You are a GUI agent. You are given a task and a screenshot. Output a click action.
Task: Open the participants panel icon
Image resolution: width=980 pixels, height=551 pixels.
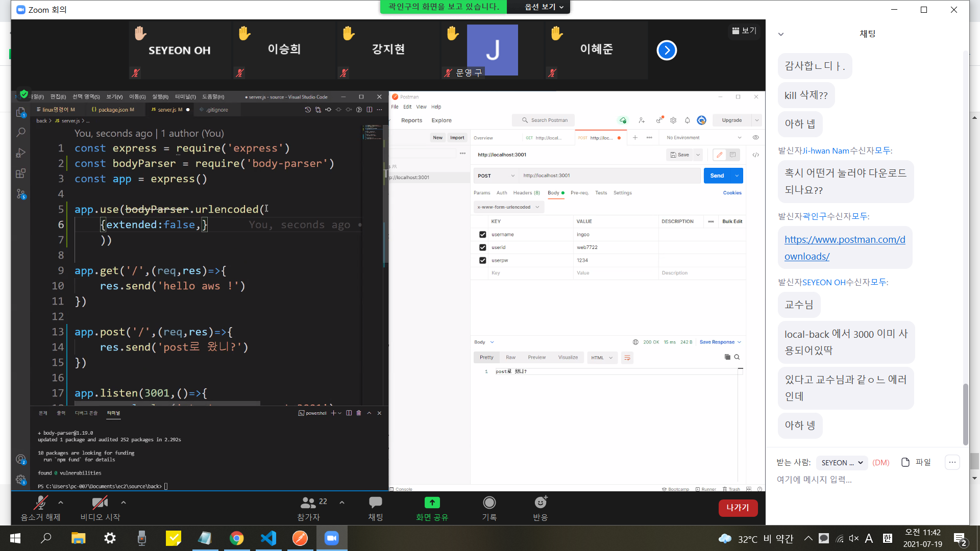pos(308,504)
